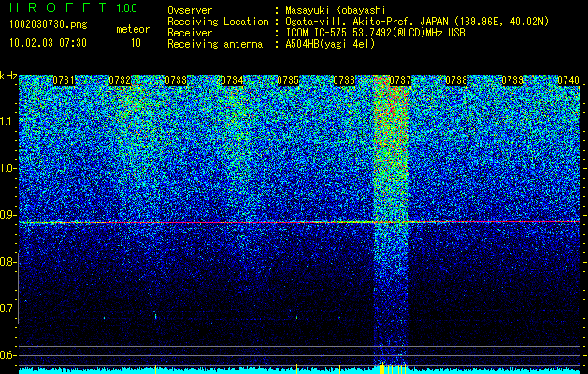The height and width of the screenshot is (374, 588).
Task: Click the 1.00 version number
Action: [126, 7]
